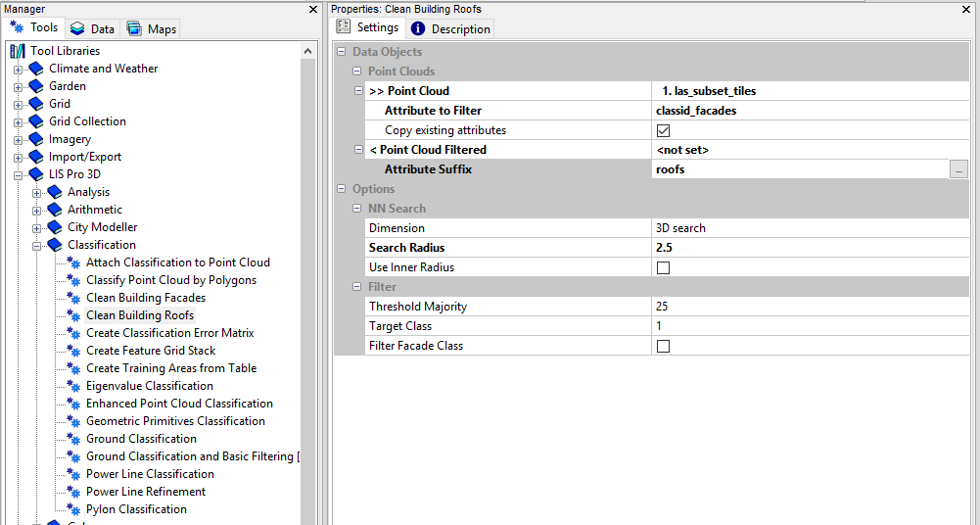
Task: Click the Ground Classification tool icon
Action: pos(73,439)
